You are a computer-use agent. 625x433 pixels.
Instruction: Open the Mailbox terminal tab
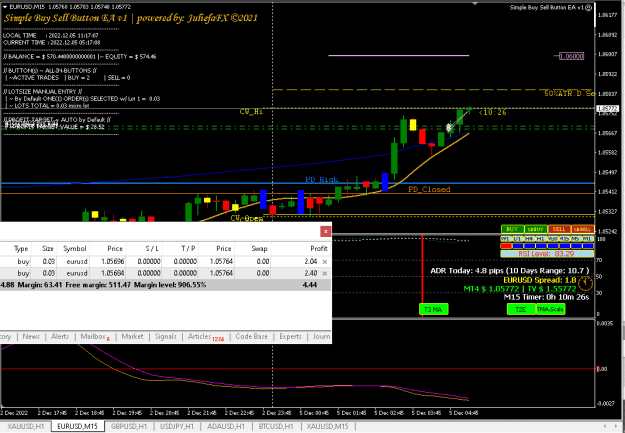[x=95, y=337]
